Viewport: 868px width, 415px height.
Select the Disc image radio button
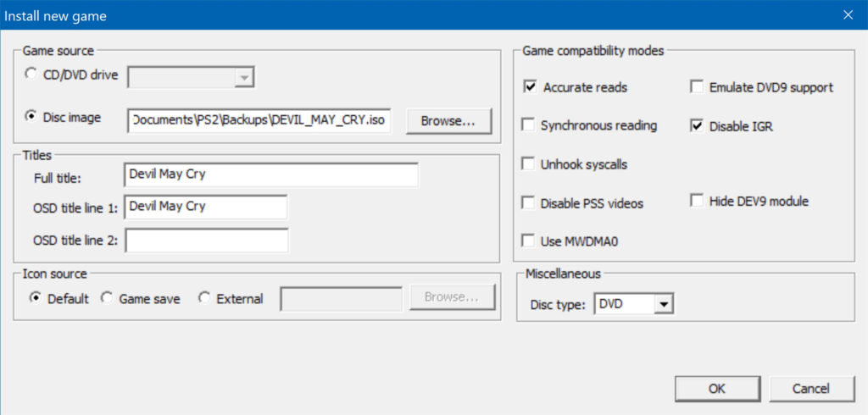point(32,117)
